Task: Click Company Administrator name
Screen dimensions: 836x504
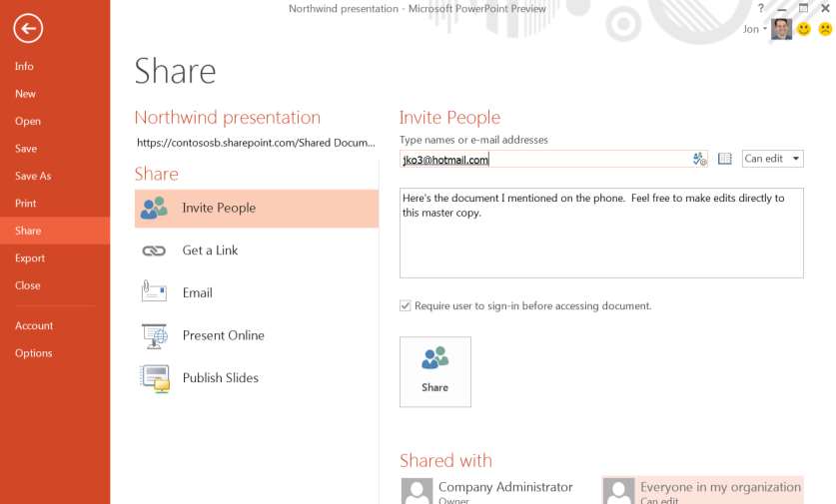Action: [x=505, y=487]
